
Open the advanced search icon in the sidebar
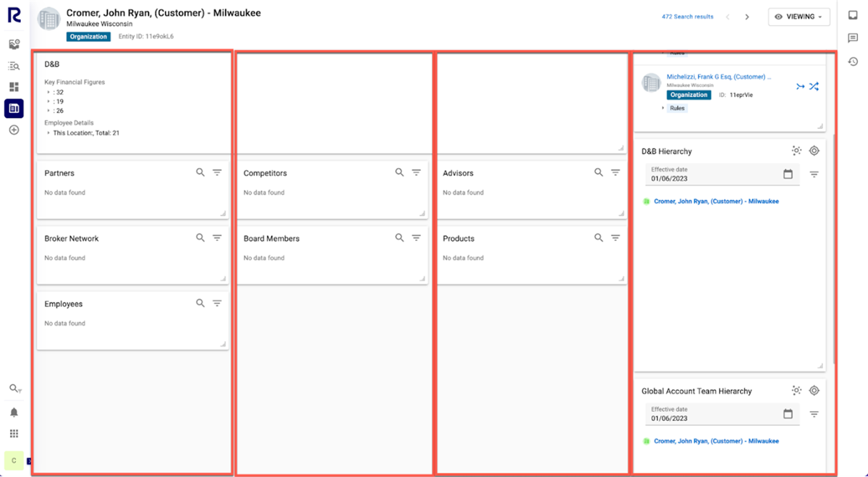[13, 65]
